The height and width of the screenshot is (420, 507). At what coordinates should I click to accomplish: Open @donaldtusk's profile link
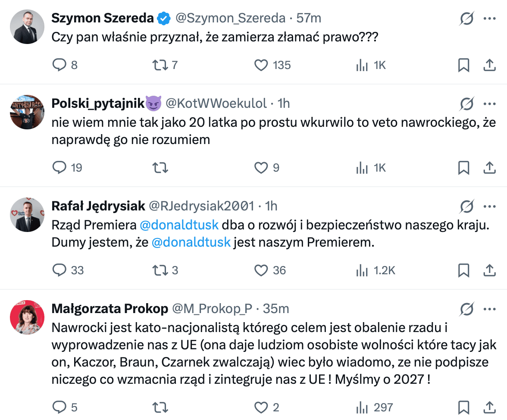[180, 224]
